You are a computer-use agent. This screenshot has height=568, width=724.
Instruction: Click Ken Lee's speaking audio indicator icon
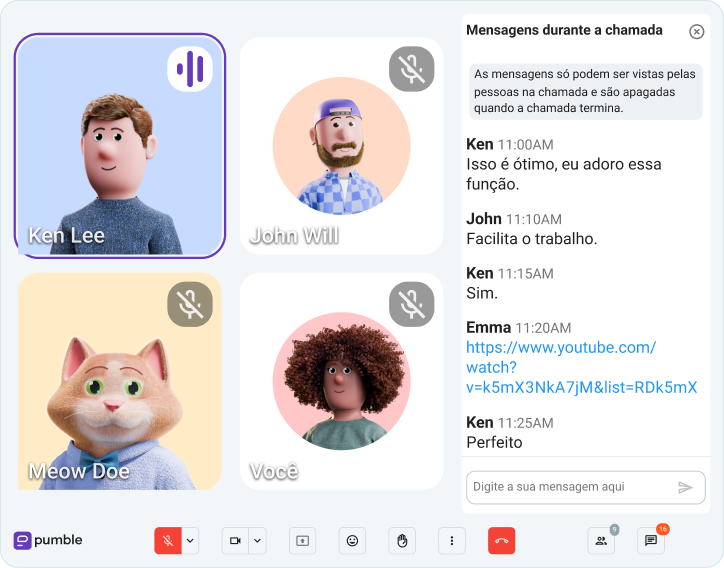point(190,68)
